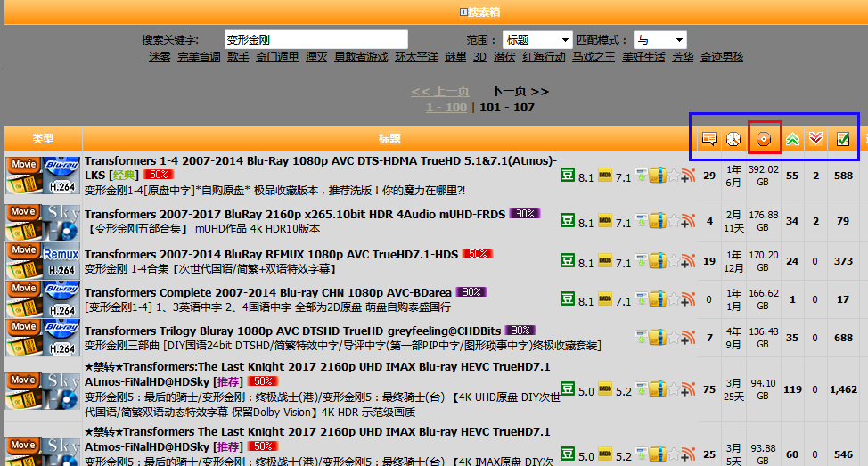
Task: Download torrent for Last Knight 94.10 GB row
Action: [x=641, y=389]
